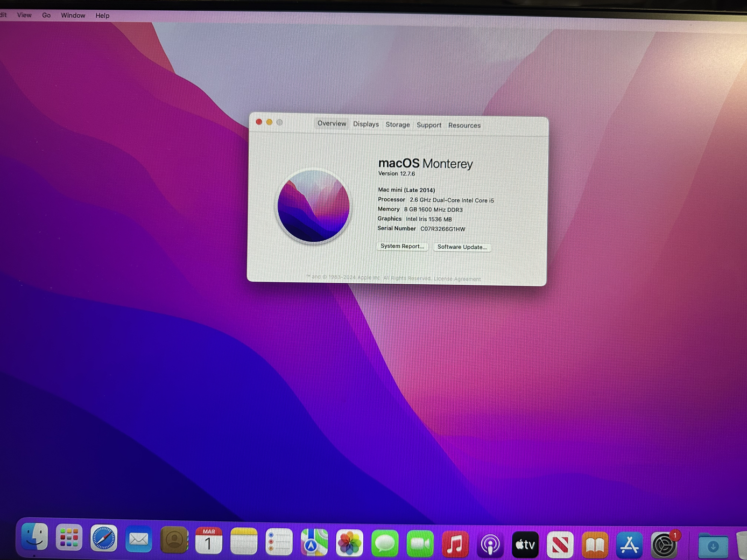Open the Support tab
The height and width of the screenshot is (560, 747).
pos(429,125)
